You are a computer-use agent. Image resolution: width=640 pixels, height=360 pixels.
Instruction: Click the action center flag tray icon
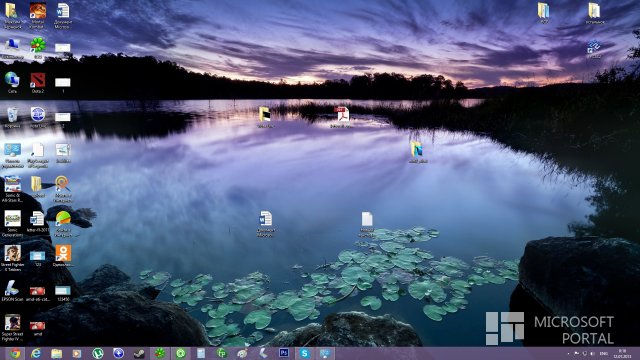pos(576,353)
